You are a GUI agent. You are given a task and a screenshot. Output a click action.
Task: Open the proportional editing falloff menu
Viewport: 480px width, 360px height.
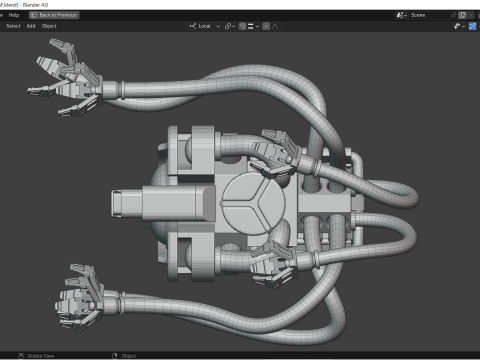277,26
